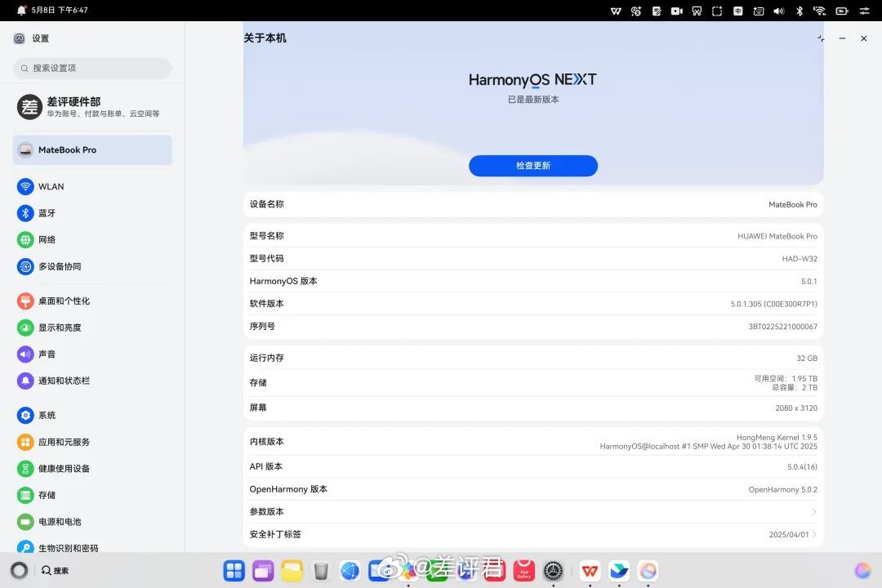
Task: Click the storage value 总容量: 2 TB
Action: [795, 388]
